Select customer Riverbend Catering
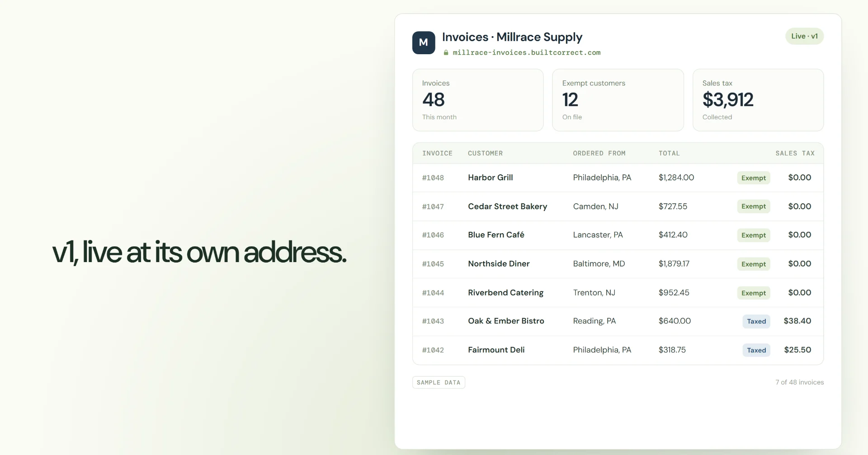868x455 pixels. 505,293
